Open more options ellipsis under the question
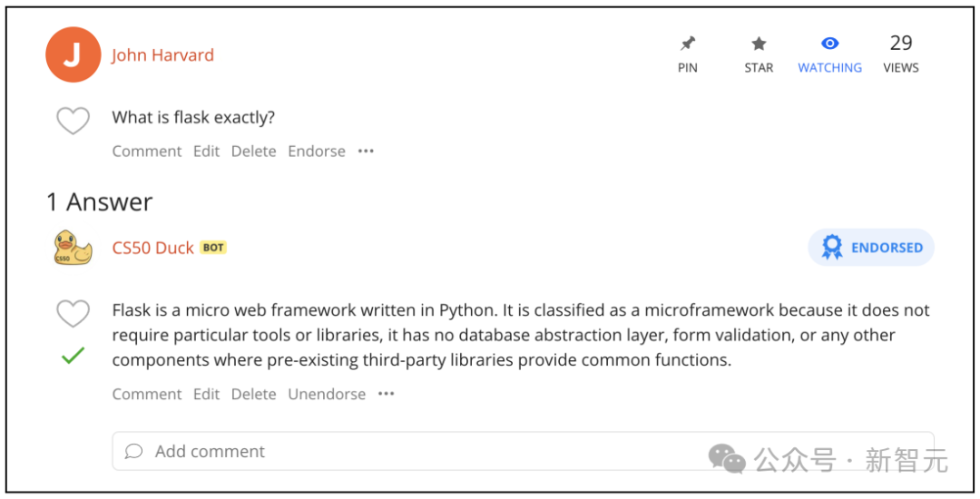 pos(366,152)
